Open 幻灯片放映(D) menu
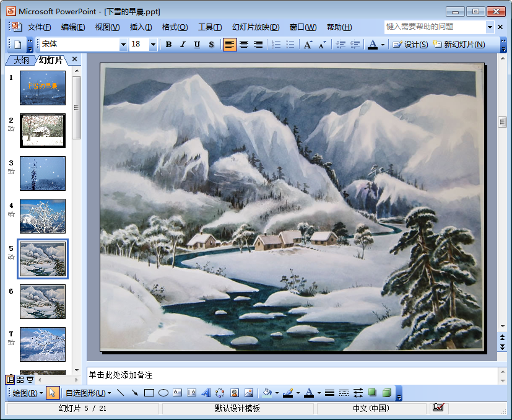Image resolution: width=512 pixels, height=420 pixels. (x=256, y=27)
